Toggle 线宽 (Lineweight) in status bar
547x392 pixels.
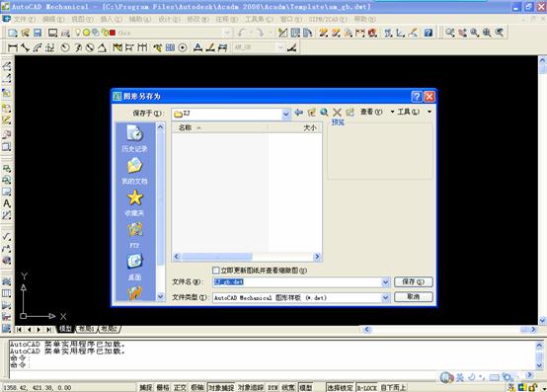click(x=288, y=387)
